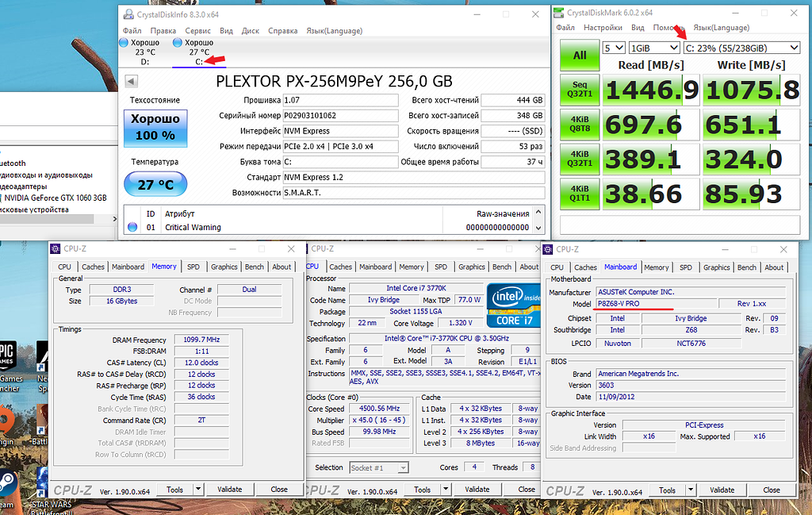812x515 pixels.
Task: Switch to Graphics tab in CPU-Z Mainboard window
Action: (716, 267)
